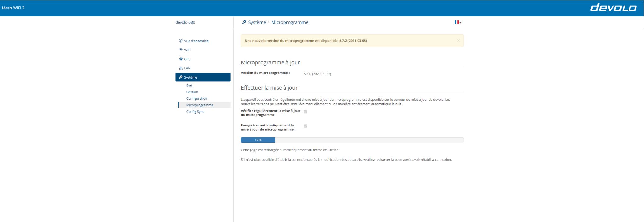Click the devolo-680 device name
The width and height of the screenshot is (644, 222).
185,22
